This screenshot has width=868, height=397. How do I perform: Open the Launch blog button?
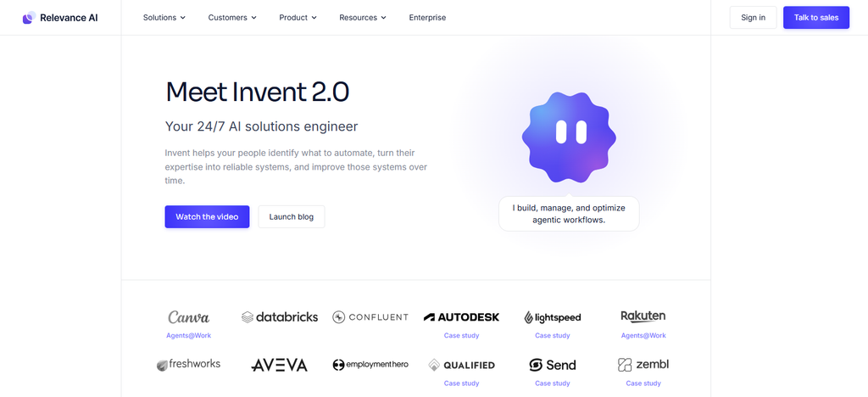click(x=292, y=216)
